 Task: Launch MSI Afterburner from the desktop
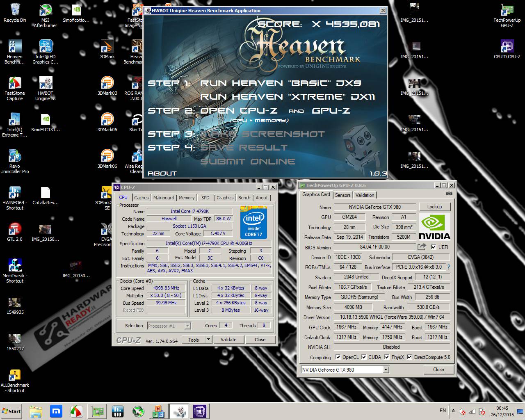tap(46, 16)
